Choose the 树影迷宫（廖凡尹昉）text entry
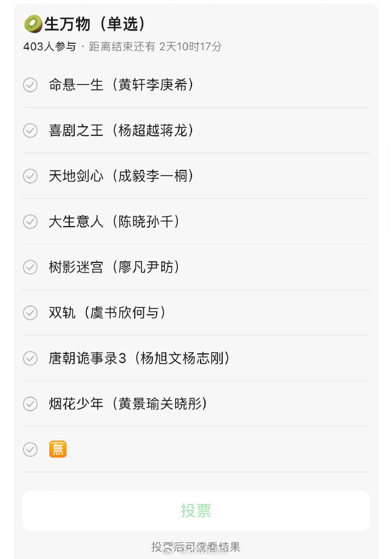The width and height of the screenshot is (392, 559). [x=114, y=267]
